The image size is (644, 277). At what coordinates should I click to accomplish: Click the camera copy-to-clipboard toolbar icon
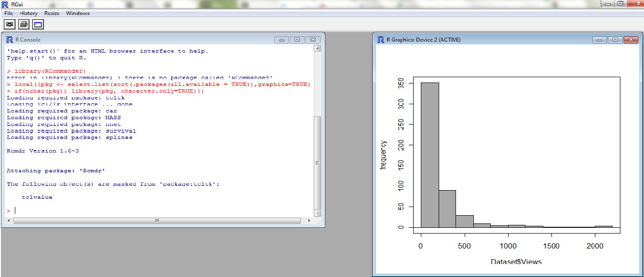click(x=10, y=24)
